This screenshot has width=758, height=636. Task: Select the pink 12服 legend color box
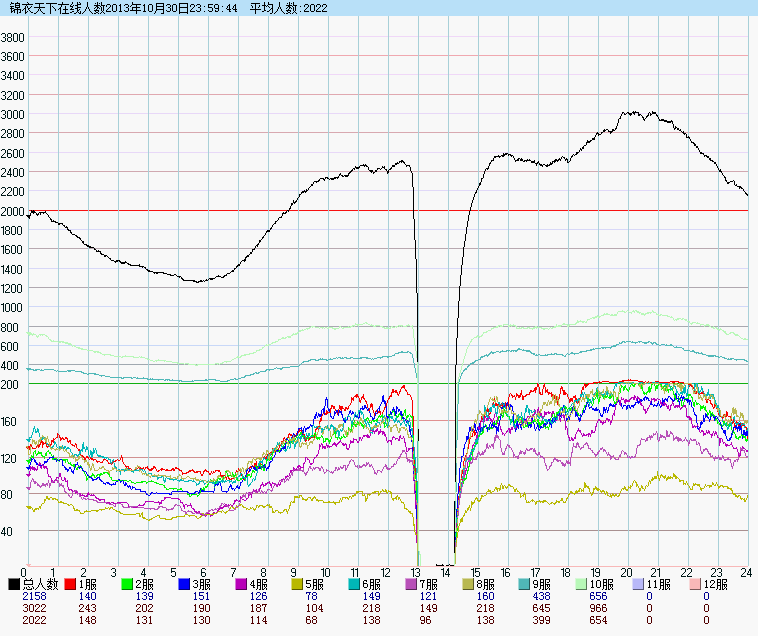[696, 583]
